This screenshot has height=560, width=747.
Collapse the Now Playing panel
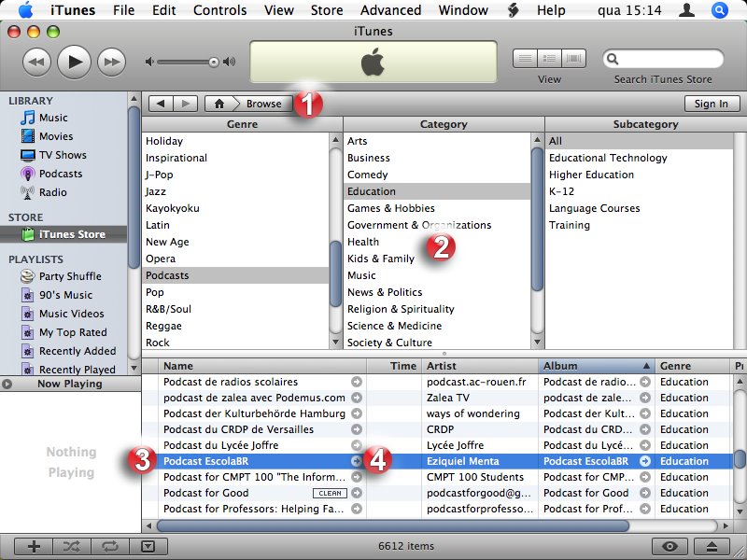pos(7,384)
